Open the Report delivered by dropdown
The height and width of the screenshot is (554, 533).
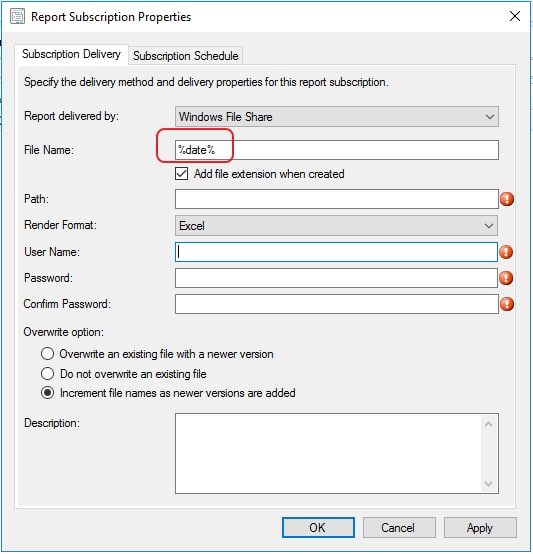[x=337, y=117]
